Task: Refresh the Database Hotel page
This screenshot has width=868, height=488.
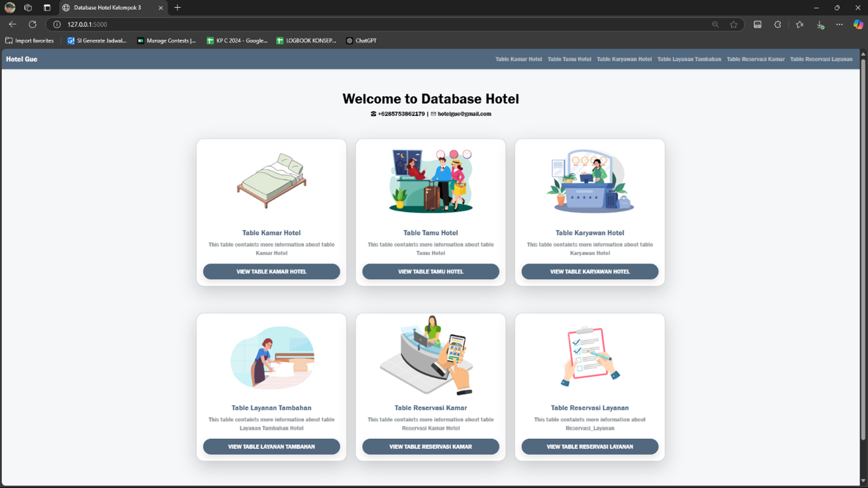Action: coord(33,24)
